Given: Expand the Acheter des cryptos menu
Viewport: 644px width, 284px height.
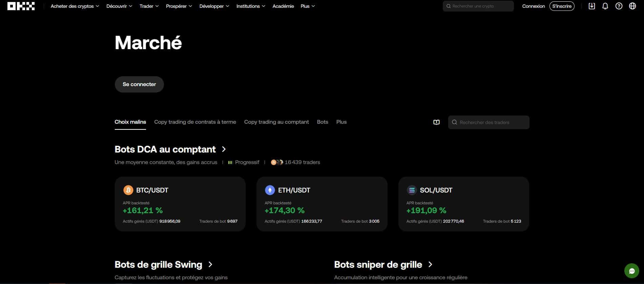Looking at the screenshot, I should (75, 6).
